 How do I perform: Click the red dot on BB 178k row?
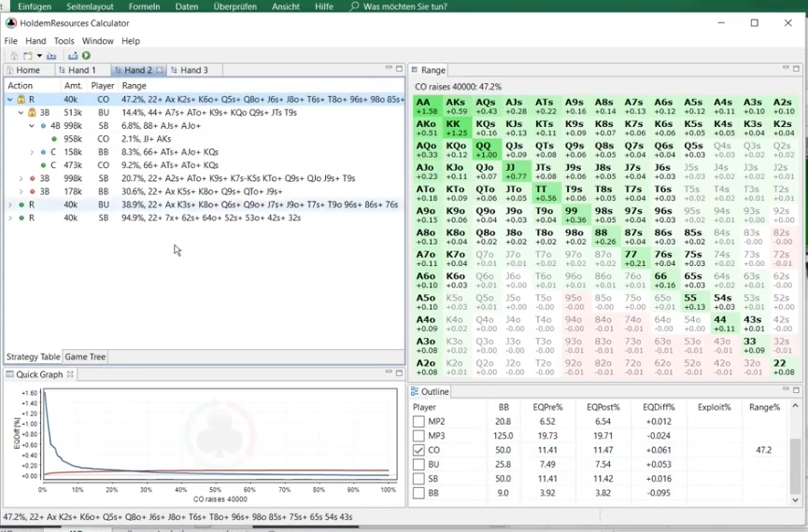pyautogui.click(x=33, y=191)
